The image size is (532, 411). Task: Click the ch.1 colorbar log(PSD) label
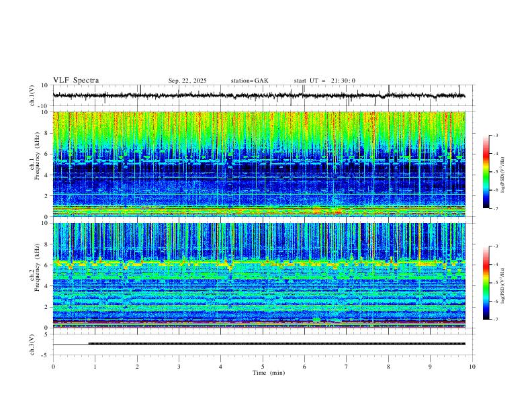(502, 175)
